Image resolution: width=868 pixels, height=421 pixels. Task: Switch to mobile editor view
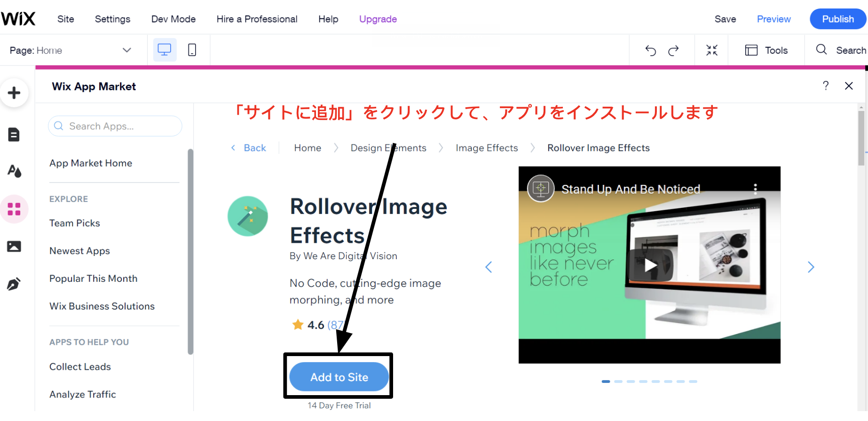[x=192, y=50]
